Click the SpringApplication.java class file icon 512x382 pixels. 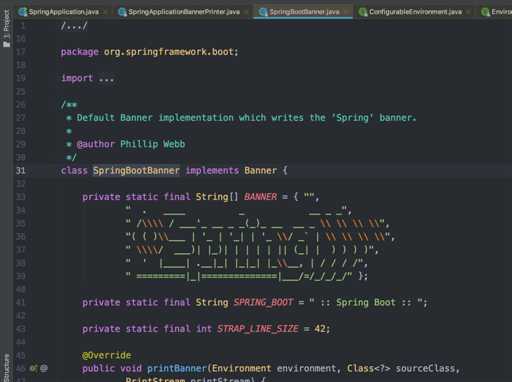pyautogui.click(x=23, y=12)
